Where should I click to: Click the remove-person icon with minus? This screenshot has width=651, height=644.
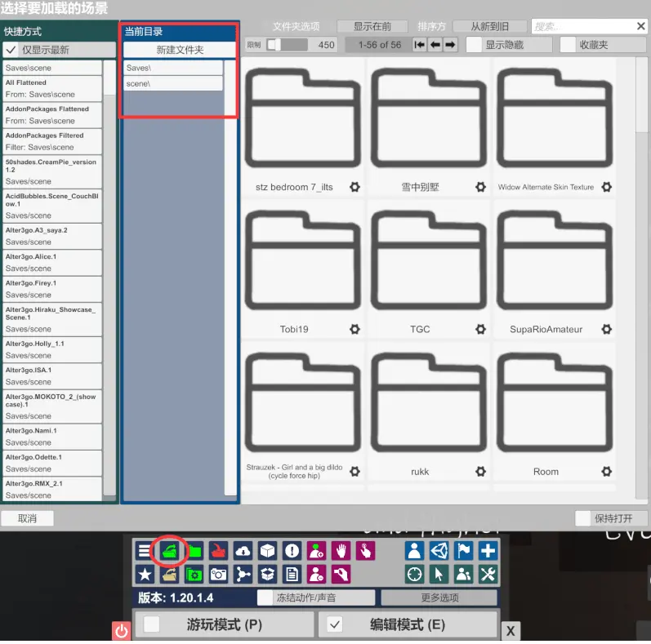[316, 575]
